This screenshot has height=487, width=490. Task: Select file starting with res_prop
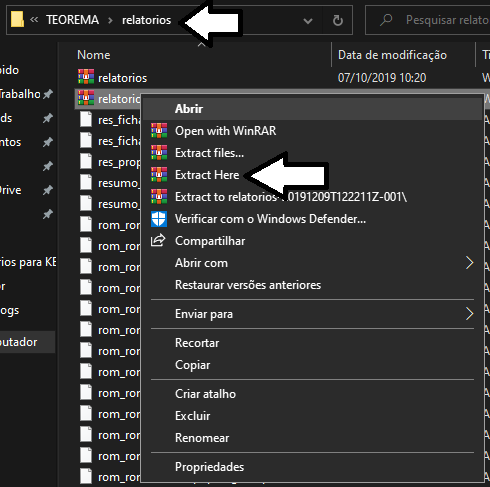tap(119, 162)
